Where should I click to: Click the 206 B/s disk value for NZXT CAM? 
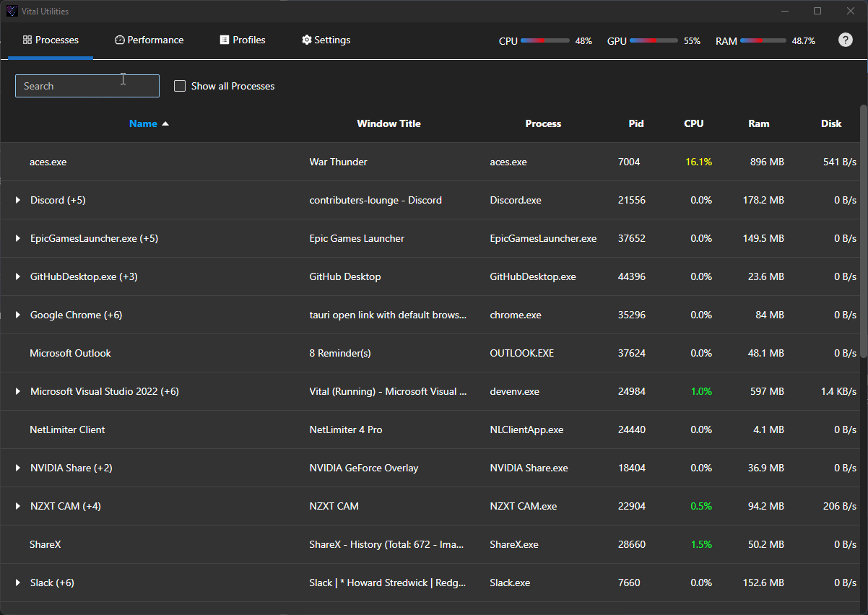coord(840,506)
